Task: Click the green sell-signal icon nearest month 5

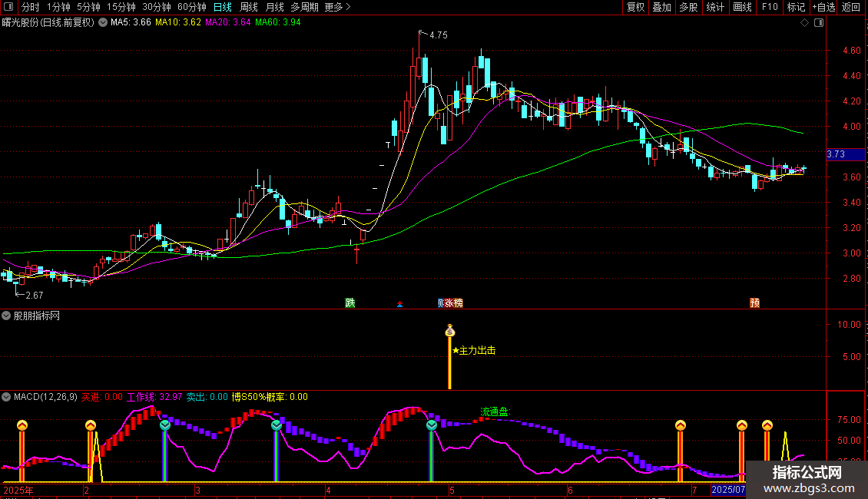Action: pyautogui.click(x=432, y=425)
